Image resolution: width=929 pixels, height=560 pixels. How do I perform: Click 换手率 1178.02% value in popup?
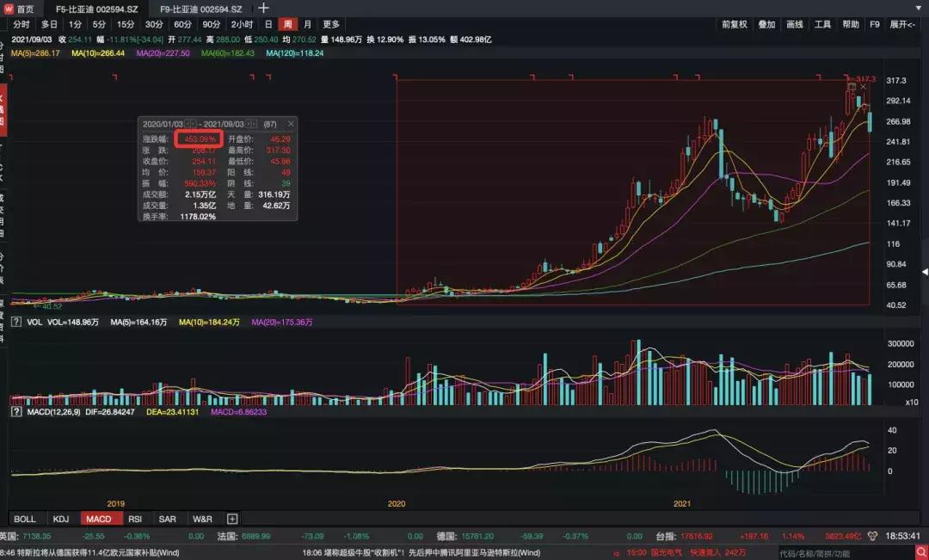(199, 217)
